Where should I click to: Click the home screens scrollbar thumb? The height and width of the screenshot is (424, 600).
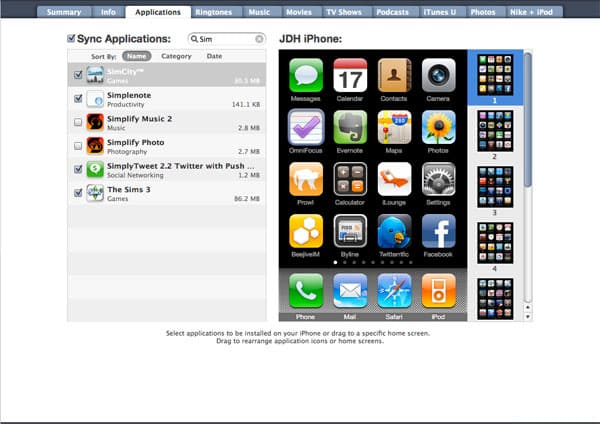point(528,120)
